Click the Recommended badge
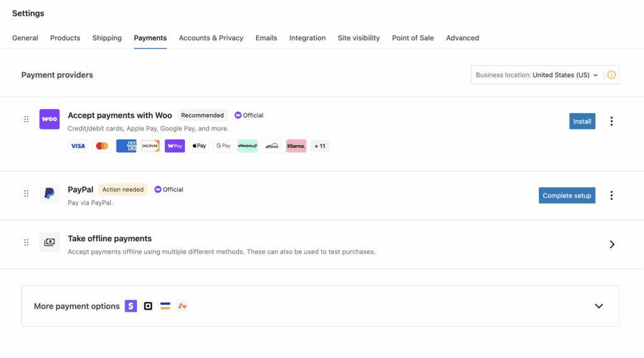The image size is (644, 358). (203, 115)
